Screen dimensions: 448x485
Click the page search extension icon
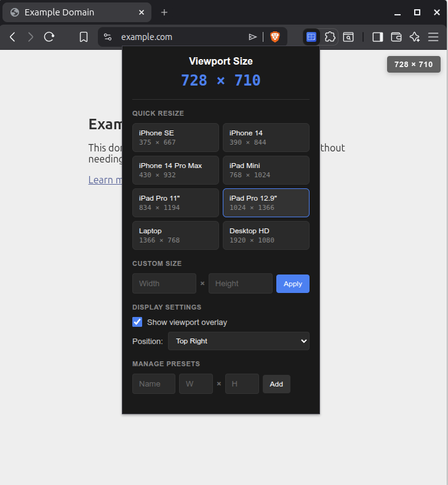348,37
